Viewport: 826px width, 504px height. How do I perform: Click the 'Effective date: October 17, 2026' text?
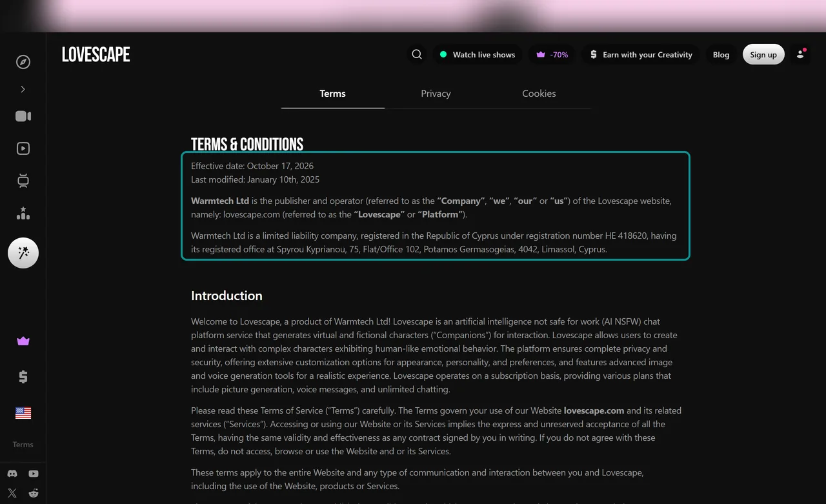pyautogui.click(x=252, y=166)
